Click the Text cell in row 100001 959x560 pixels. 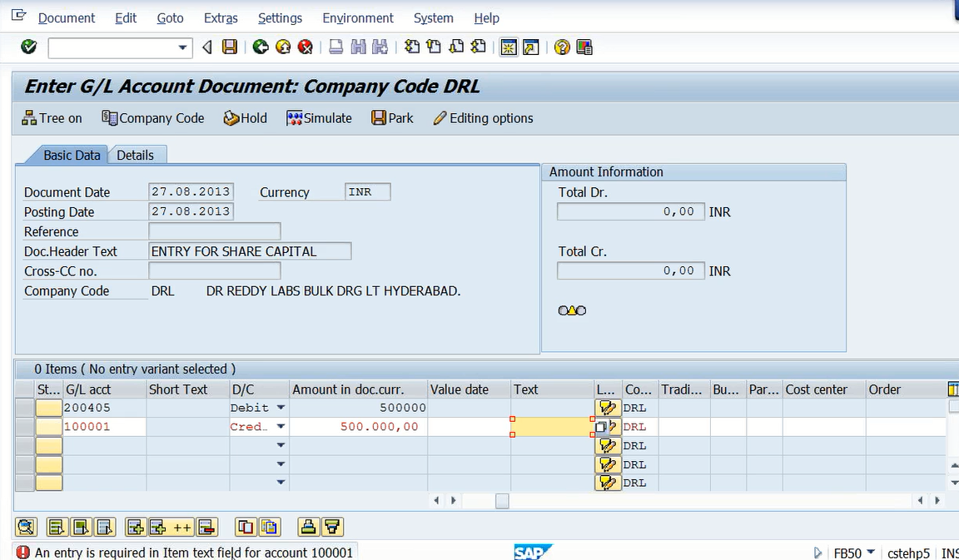point(552,427)
